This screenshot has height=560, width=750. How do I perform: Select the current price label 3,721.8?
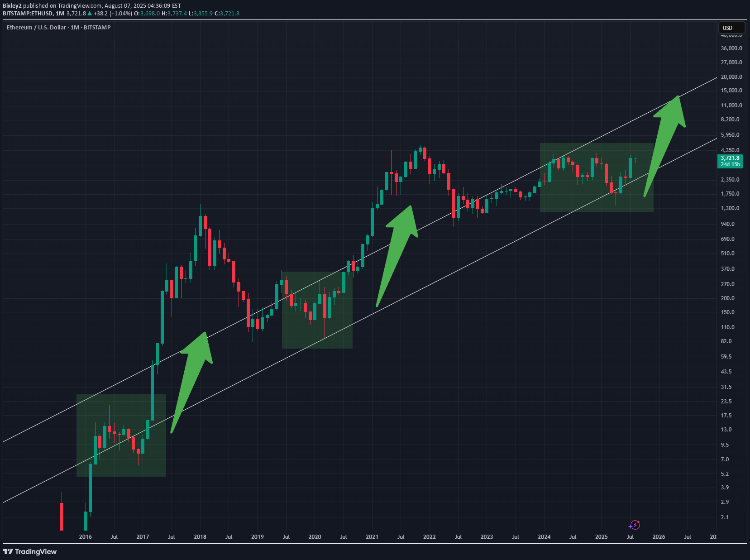(730, 158)
